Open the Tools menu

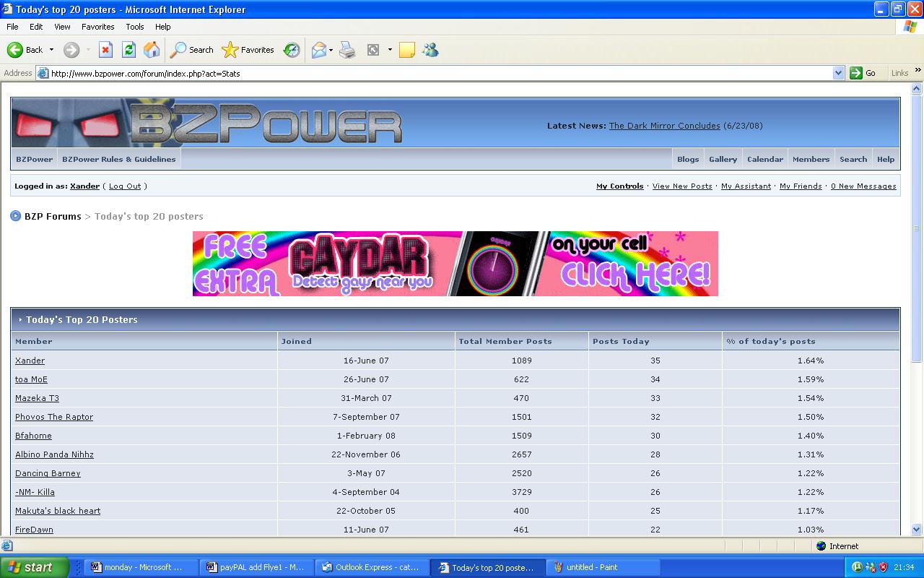(135, 27)
